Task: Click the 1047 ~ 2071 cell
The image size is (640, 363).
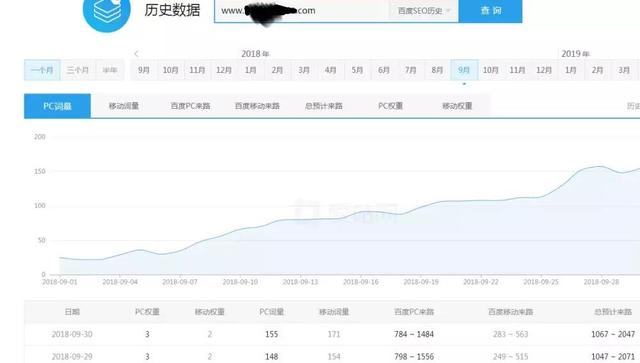Action: [x=613, y=356]
